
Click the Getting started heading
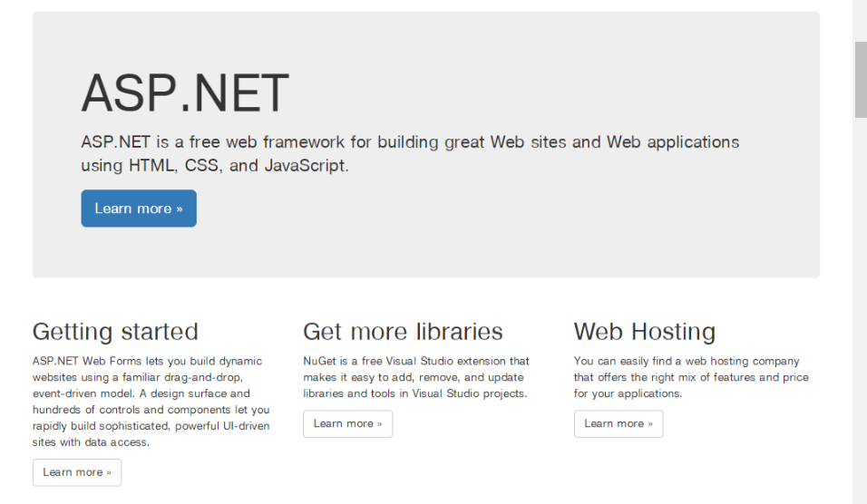click(115, 332)
